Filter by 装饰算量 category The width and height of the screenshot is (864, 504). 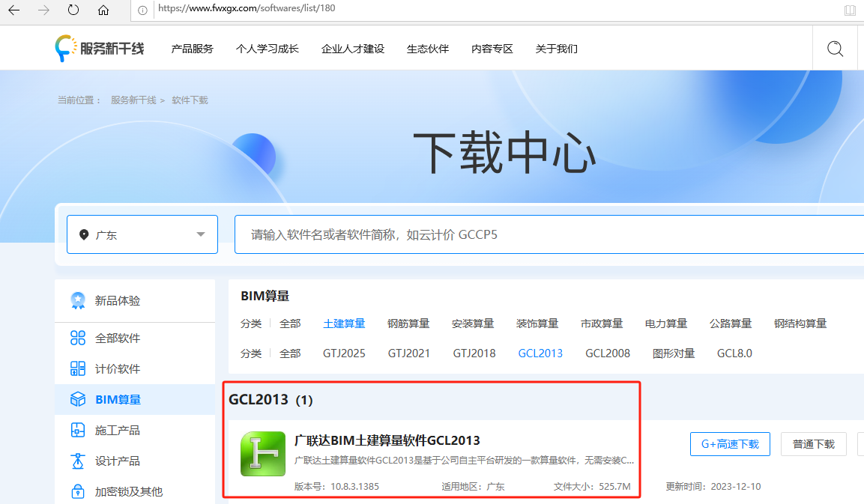pyautogui.click(x=537, y=324)
